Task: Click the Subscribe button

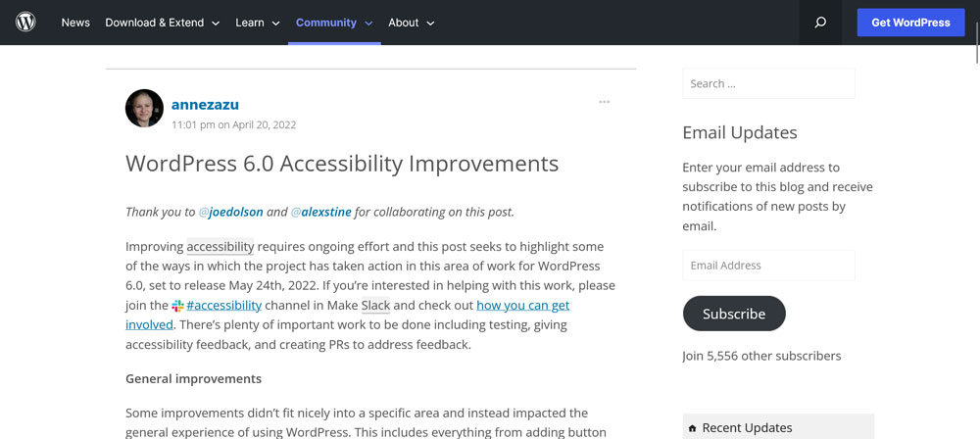Action: (734, 314)
